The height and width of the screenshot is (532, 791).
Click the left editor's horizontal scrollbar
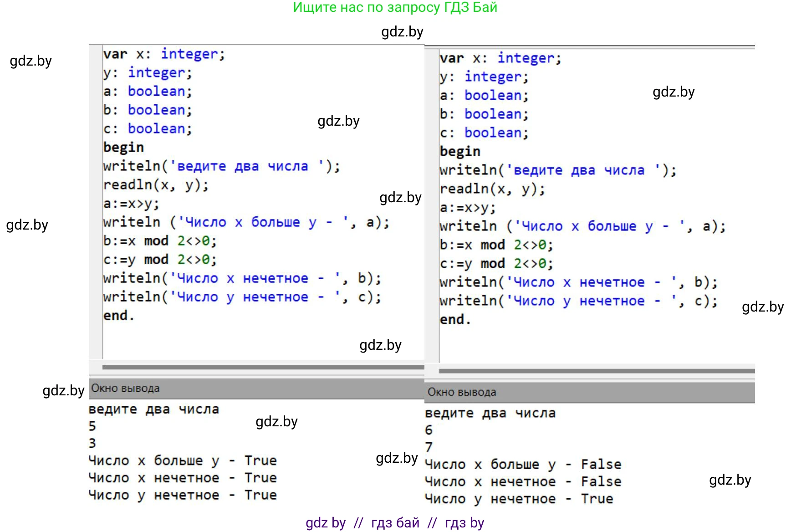click(263, 367)
